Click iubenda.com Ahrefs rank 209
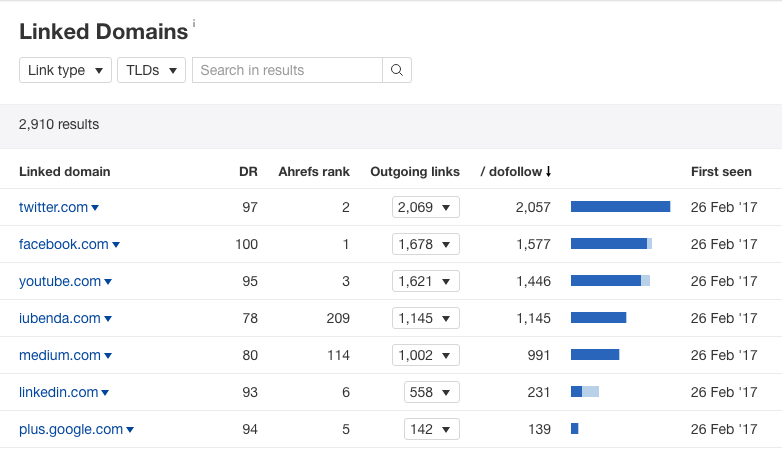 [338, 318]
